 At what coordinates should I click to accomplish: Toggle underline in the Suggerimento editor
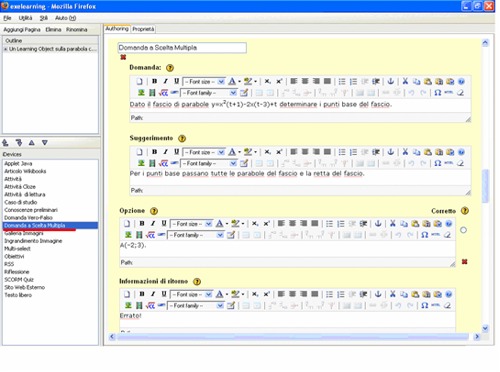click(x=176, y=152)
